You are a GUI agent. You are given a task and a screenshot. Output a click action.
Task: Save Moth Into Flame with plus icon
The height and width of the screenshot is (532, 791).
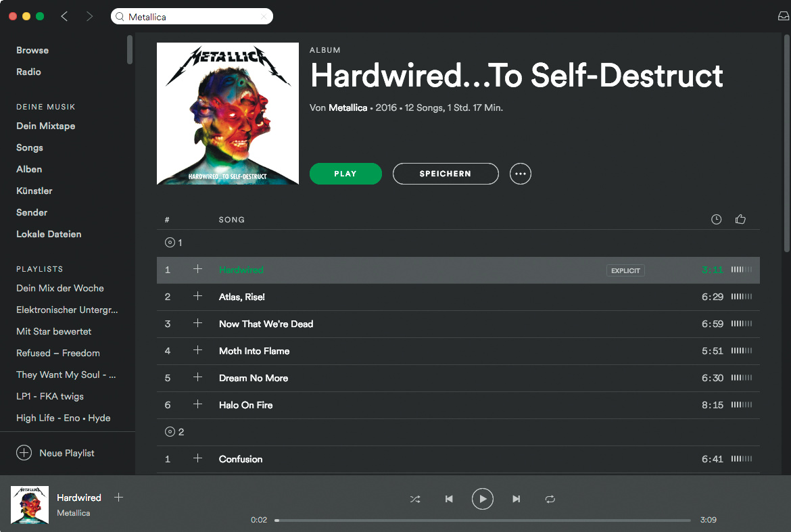[x=197, y=350]
